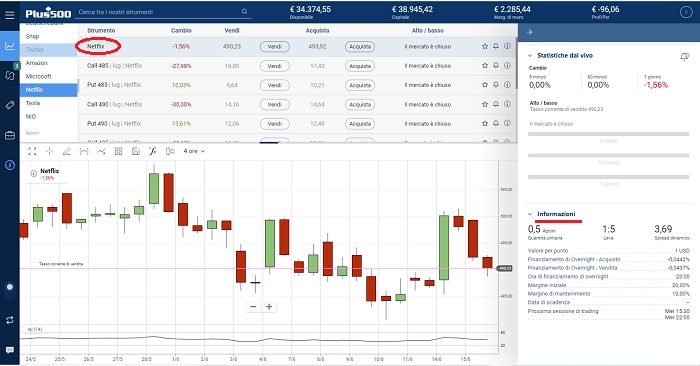Switch account mode with swap arrows icon
Image resolution: width=700 pixels, height=366 pixels.
(9, 320)
